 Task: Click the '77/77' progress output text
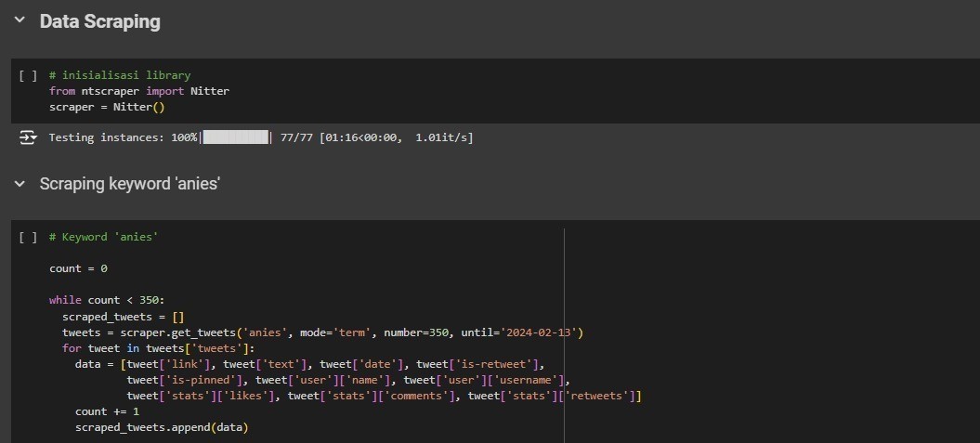(297, 137)
